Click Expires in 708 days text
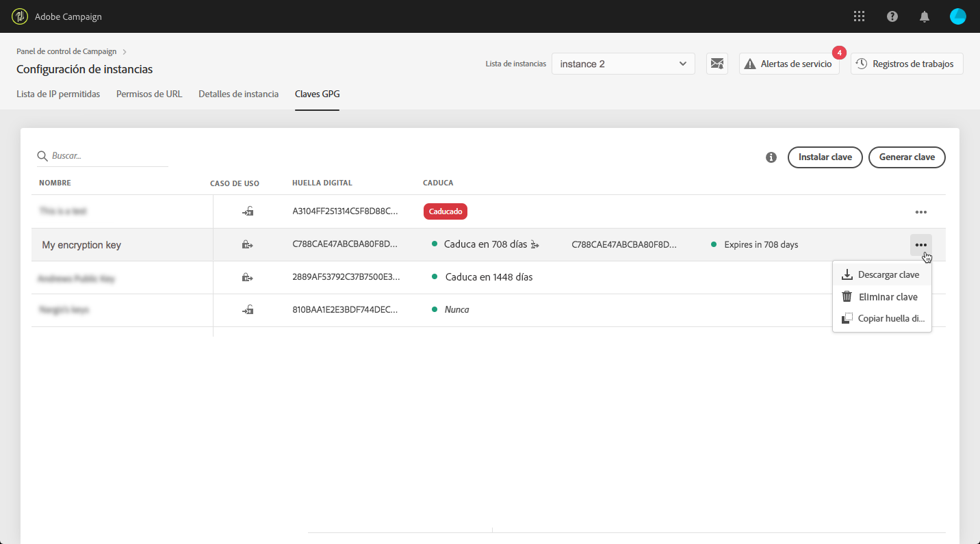Viewport: 980px width, 544px height. point(761,244)
